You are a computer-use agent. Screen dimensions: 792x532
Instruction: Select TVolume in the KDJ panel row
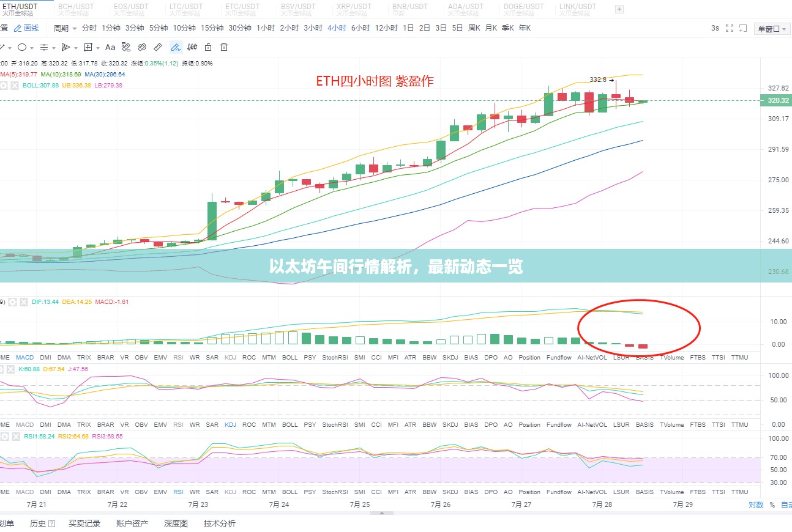pyautogui.click(x=671, y=424)
